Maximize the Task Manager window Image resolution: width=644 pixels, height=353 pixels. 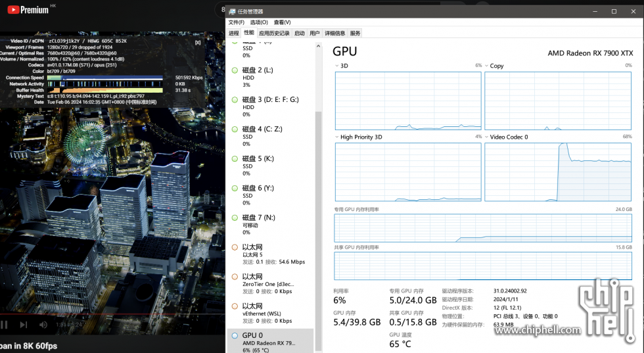[614, 12]
